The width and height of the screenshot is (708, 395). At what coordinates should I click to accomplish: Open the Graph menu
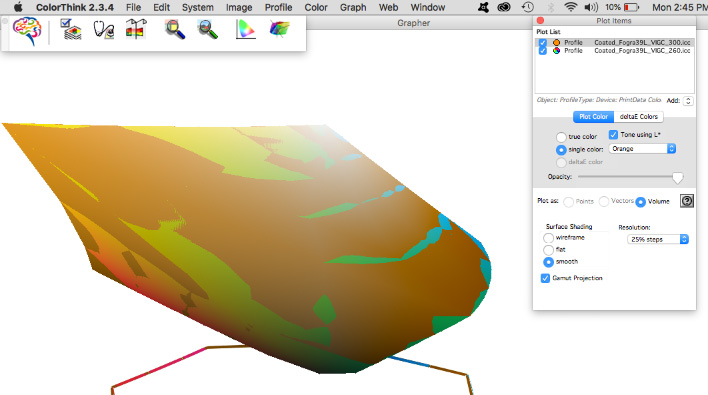(x=353, y=7)
